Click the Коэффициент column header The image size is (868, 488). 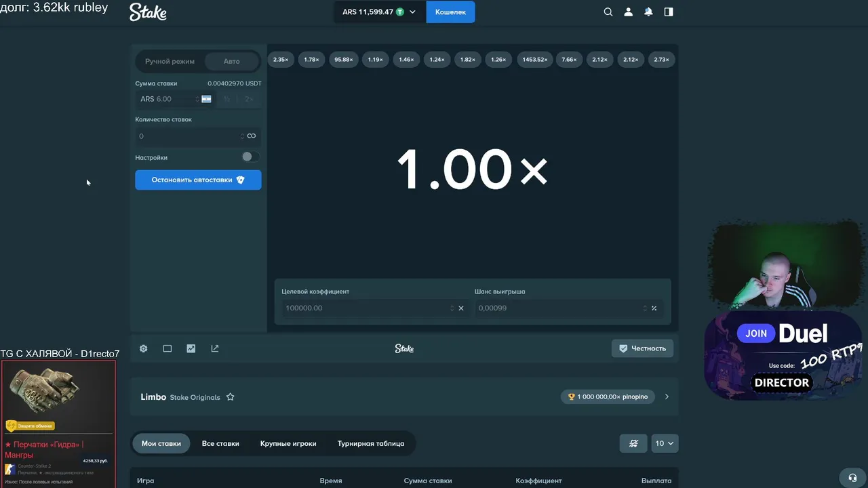pos(538,481)
